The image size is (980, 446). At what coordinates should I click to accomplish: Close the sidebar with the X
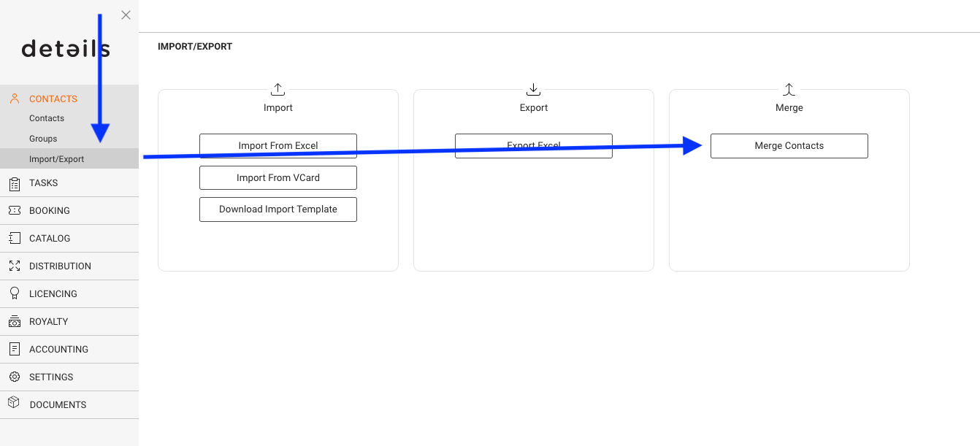[x=126, y=15]
